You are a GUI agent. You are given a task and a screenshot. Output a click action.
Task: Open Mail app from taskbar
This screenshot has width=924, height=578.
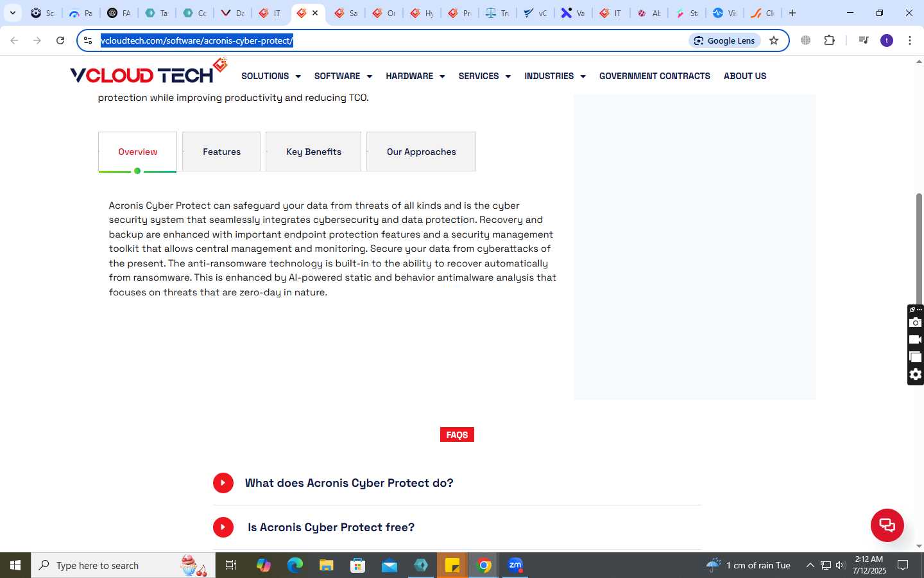(389, 565)
